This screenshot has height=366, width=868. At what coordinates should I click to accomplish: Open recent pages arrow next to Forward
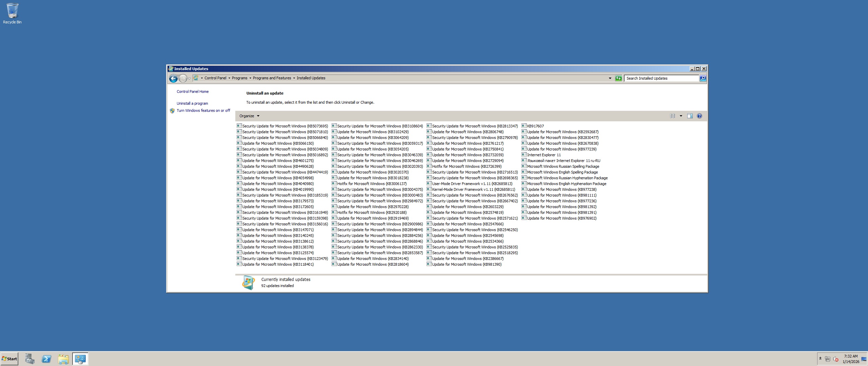pyautogui.click(x=190, y=79)
